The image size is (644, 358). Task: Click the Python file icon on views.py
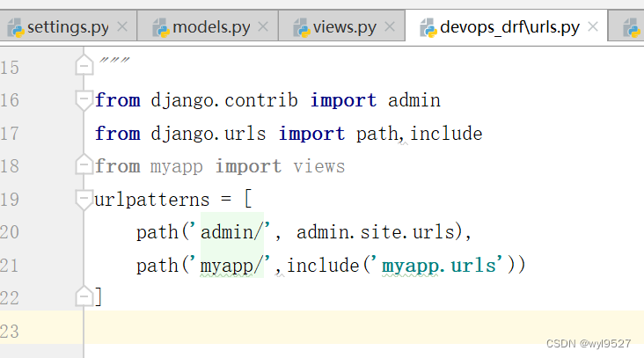coord(302,28)
